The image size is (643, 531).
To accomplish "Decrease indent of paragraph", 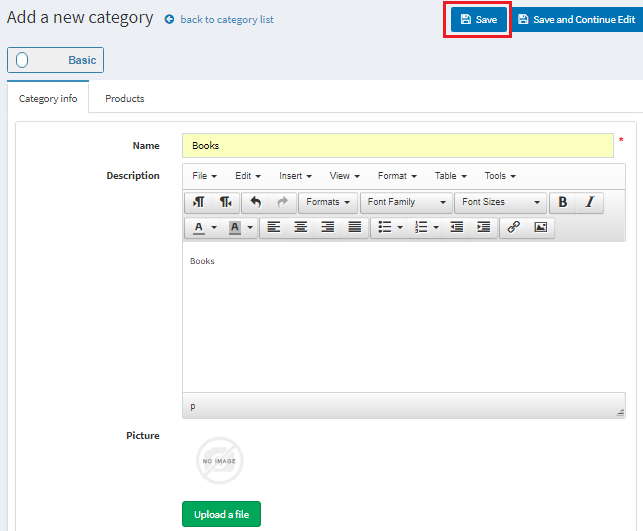I will pos(456,228).
